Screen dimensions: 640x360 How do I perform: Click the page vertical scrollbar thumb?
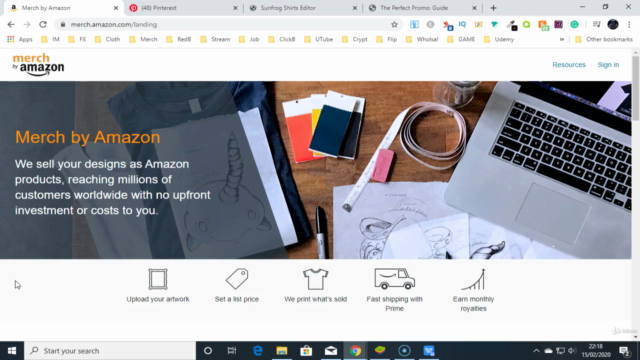tap(636, 88)
